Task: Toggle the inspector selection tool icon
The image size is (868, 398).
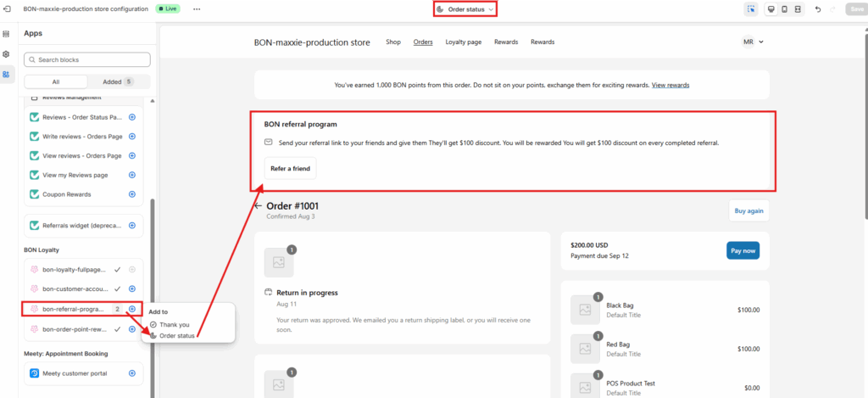Action: click(751, 8)
